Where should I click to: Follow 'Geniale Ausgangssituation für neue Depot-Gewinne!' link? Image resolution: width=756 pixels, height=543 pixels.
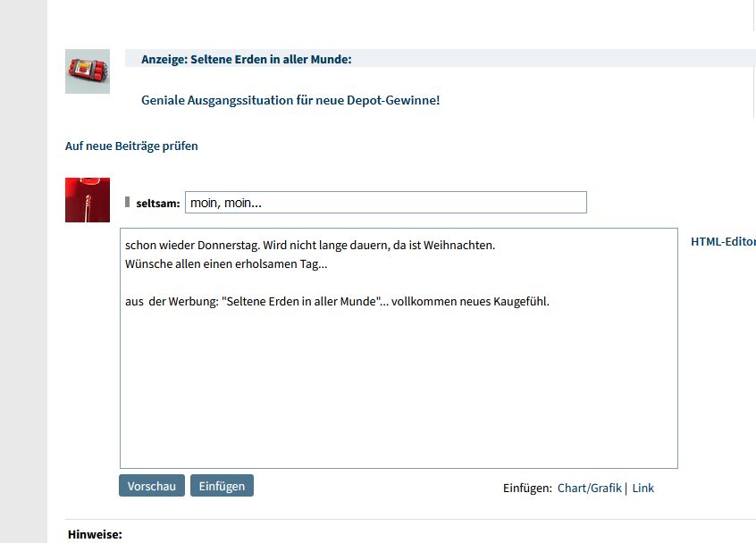[290, 100]
